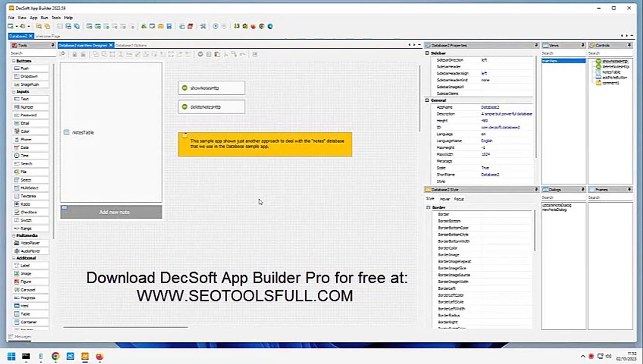Switch to the Hover style tab

(445, 199)
